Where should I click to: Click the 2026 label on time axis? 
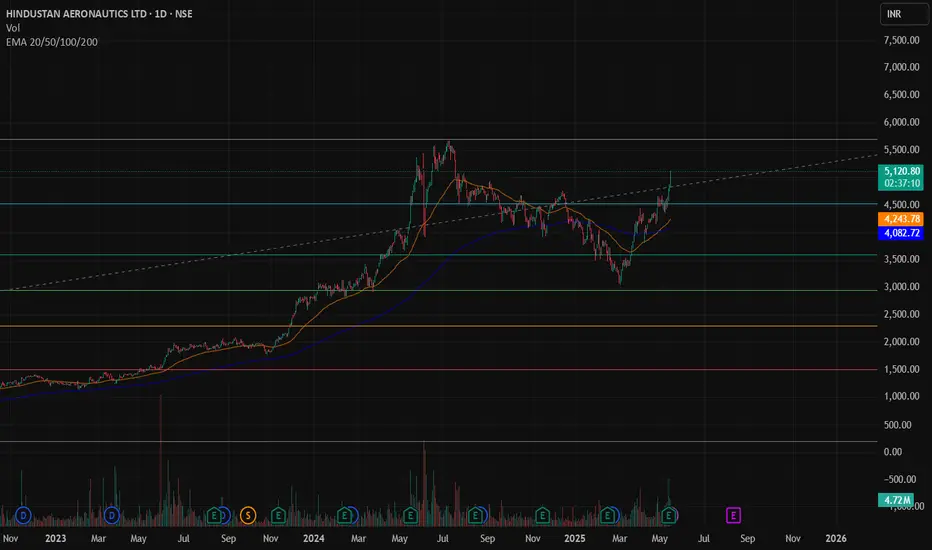click(x=836, y=539)
